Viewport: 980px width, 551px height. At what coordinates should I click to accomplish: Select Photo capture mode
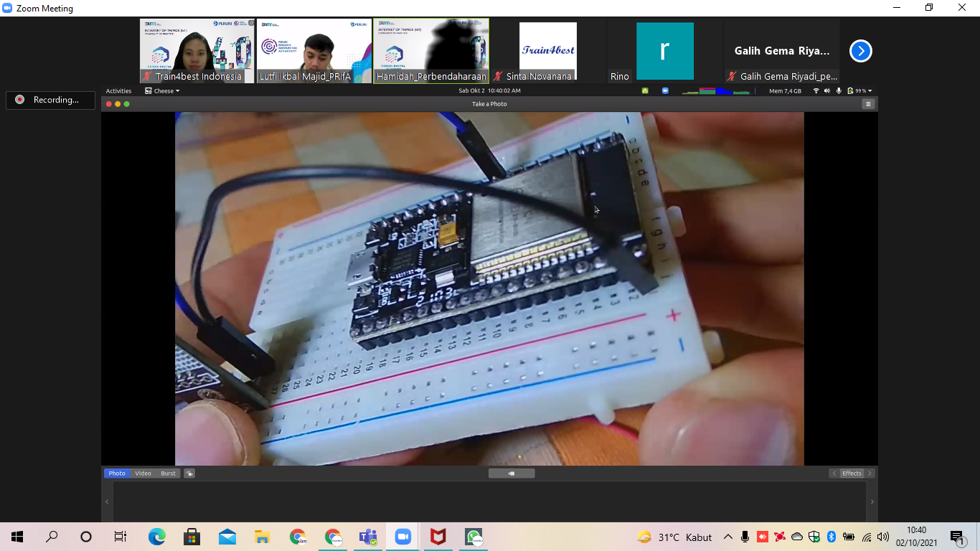coord(117,474)
